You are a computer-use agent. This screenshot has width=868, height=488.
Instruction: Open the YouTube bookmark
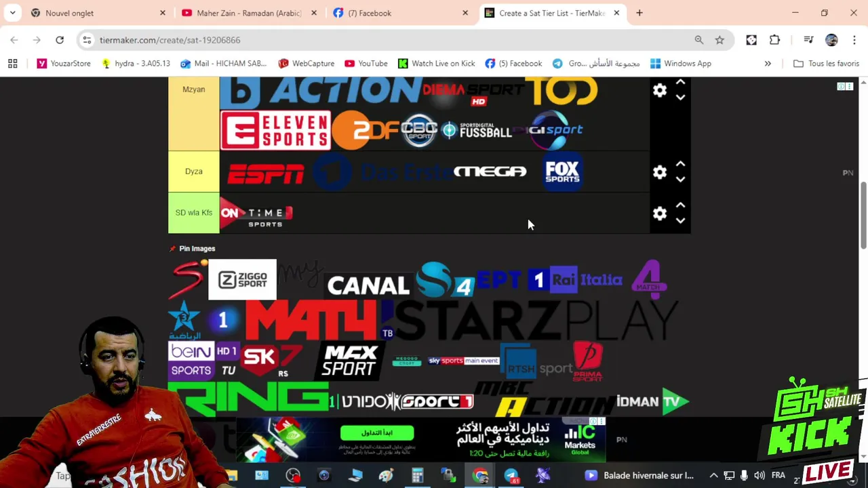[x=366, y=63]
